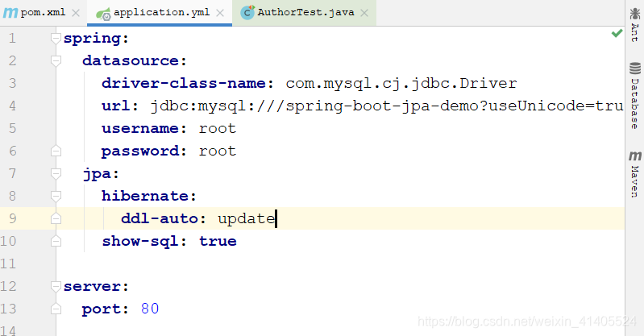The width and height of the screenshot is (644, 336).
Task: Open the Database tool window
Action: click(634, 95)
